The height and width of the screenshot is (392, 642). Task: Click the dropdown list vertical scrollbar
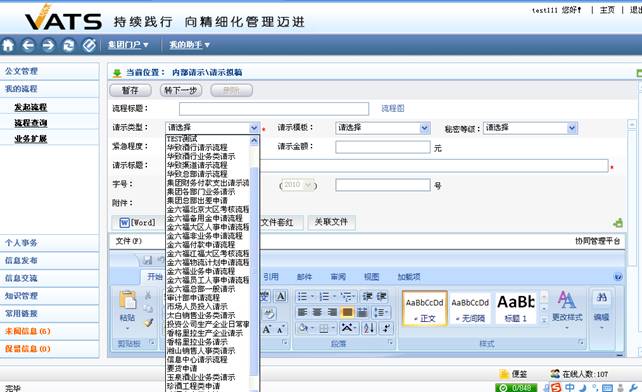click(x=254, y=262)
